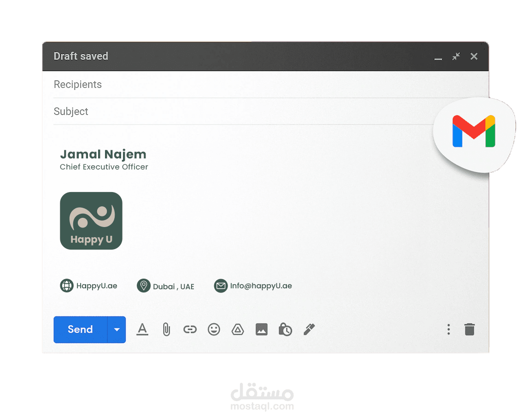Click the envelope email icon
525x420 pixels.
coord(221,286)
